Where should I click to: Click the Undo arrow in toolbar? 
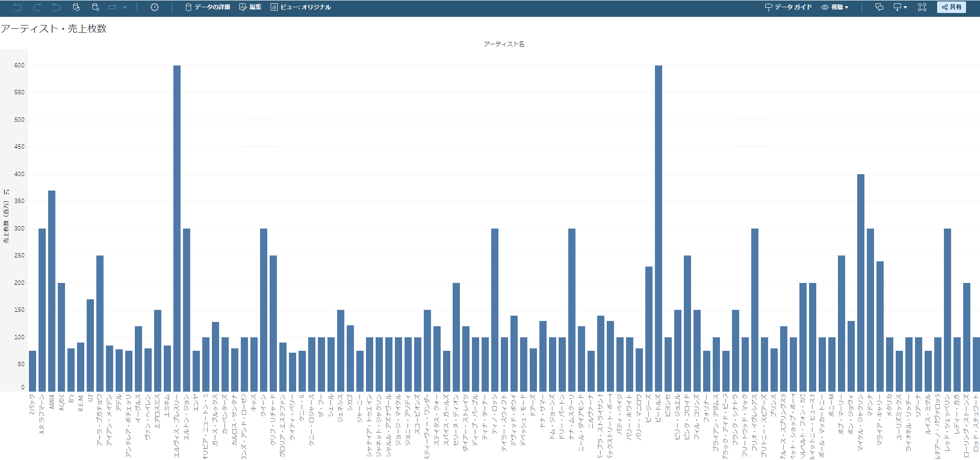coord(18,7)
